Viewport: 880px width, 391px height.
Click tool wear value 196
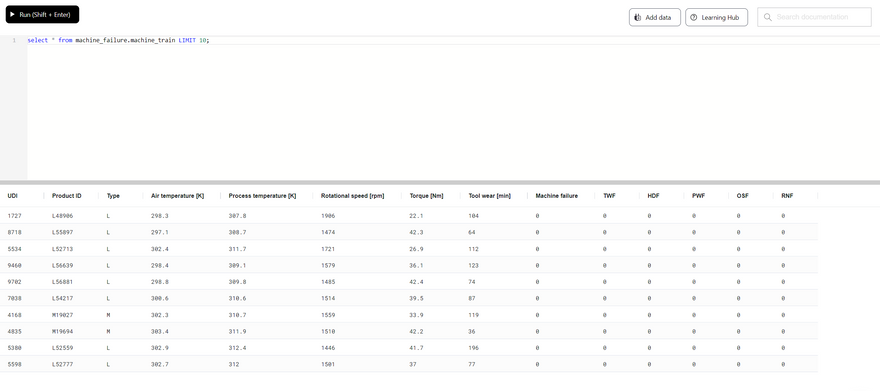[x=473, y=348]
